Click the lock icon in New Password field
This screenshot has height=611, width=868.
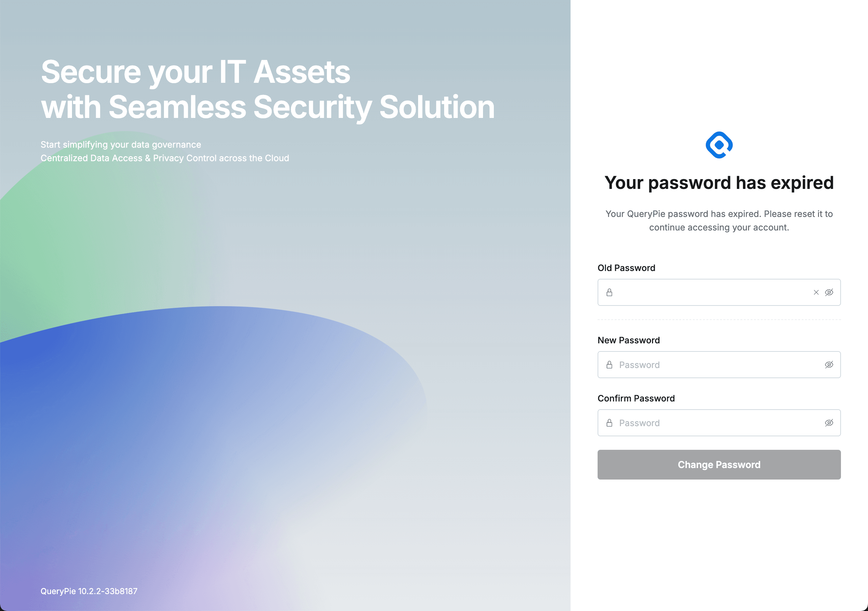pyautogui.click(x=610, y=365)
